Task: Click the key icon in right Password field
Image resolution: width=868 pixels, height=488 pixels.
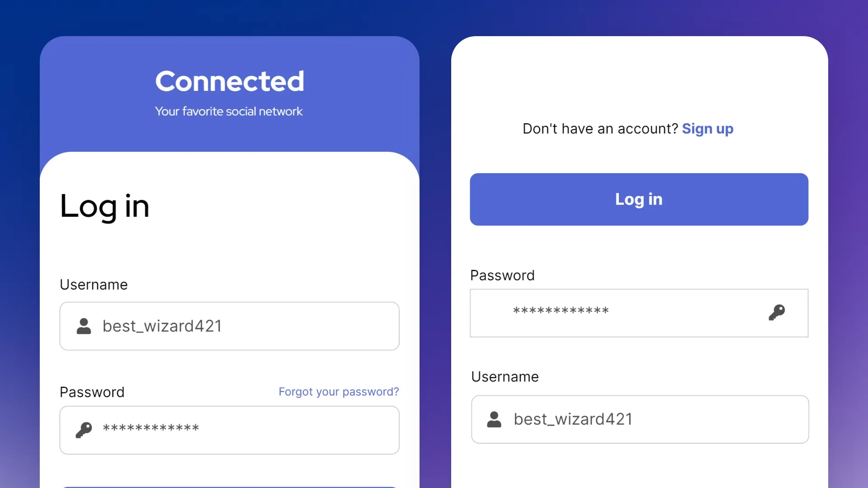Action: tap(777, 312)
